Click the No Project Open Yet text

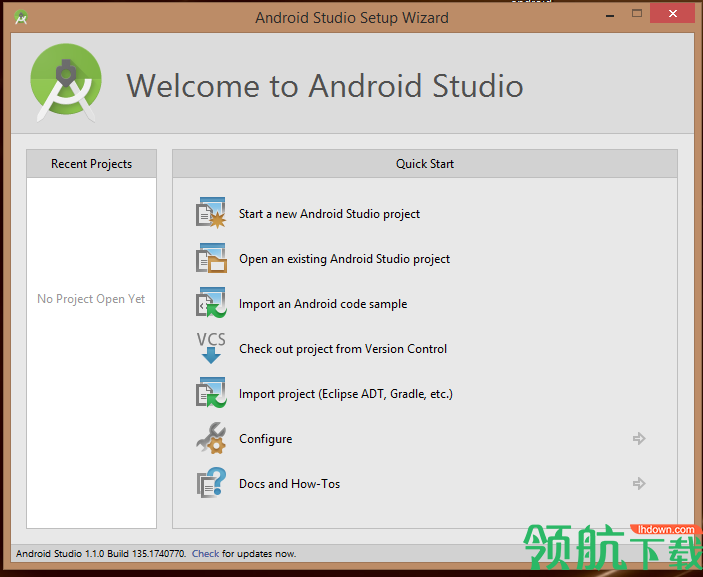pyautogui.click(x=91, y=299)
